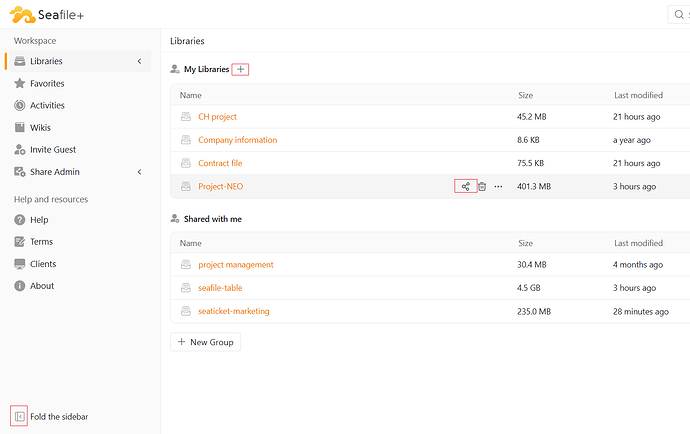Click the Company information library icon
The height and width of the screenshot is (434, 690).
coord(186,140)
